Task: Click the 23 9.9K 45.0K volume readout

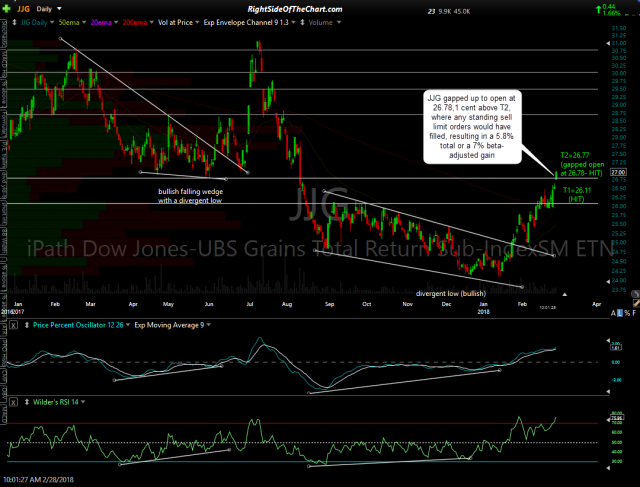Action: (449, 11)
